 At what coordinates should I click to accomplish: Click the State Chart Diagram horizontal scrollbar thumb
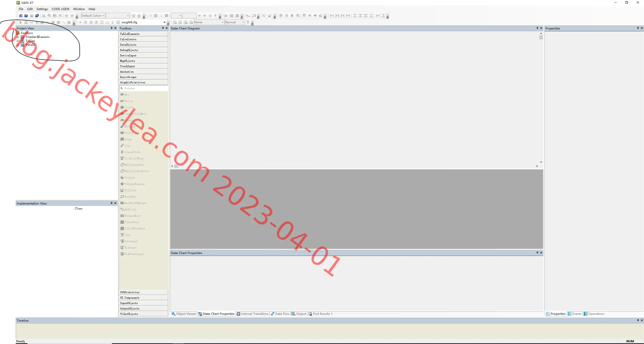(176, 166)
